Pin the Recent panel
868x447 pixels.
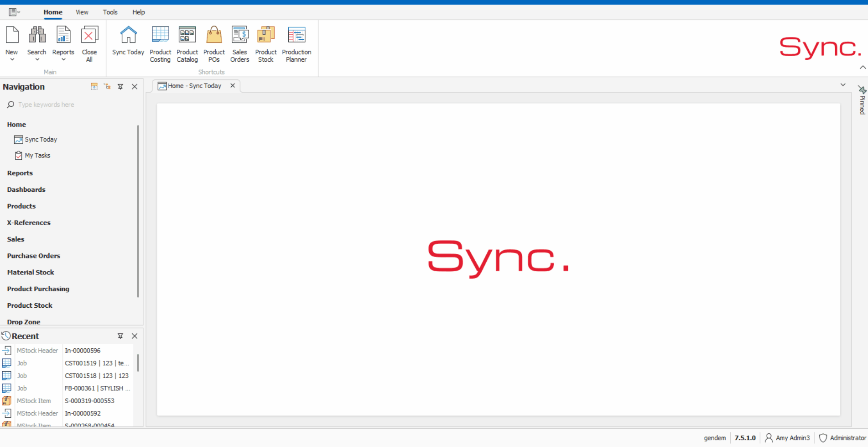(120, 336)
